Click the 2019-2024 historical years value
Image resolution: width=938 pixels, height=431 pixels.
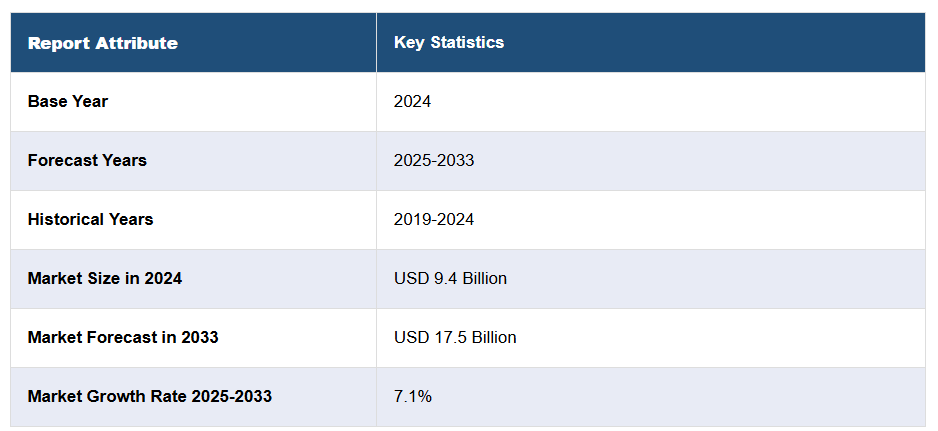(434, 219)
